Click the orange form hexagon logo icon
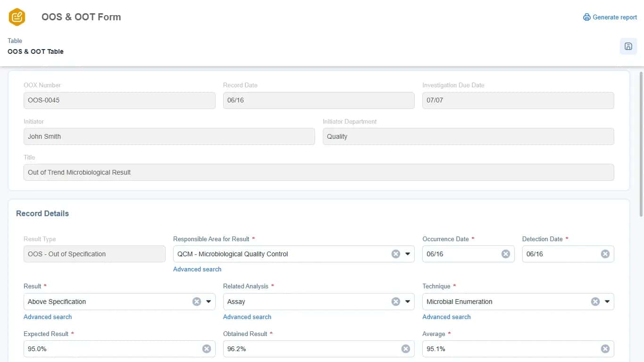Image resolution: width=644 pixels, height=362 pixels. click(x=17, y=17)
